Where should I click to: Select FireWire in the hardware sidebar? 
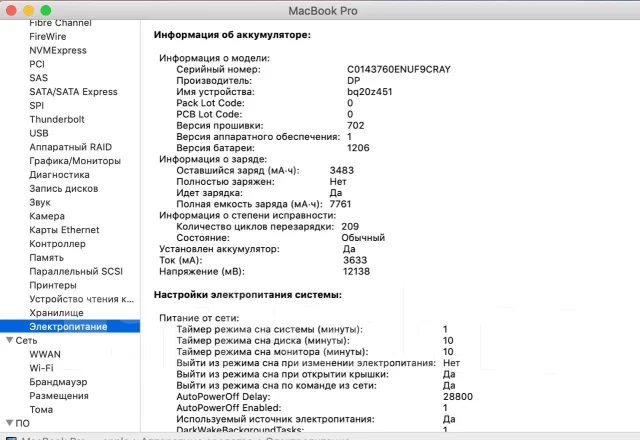tap(47, 37)
